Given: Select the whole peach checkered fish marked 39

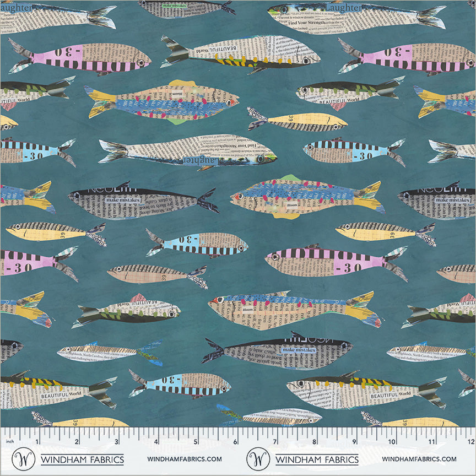Looking at the screenshot, I should [157, 276].
